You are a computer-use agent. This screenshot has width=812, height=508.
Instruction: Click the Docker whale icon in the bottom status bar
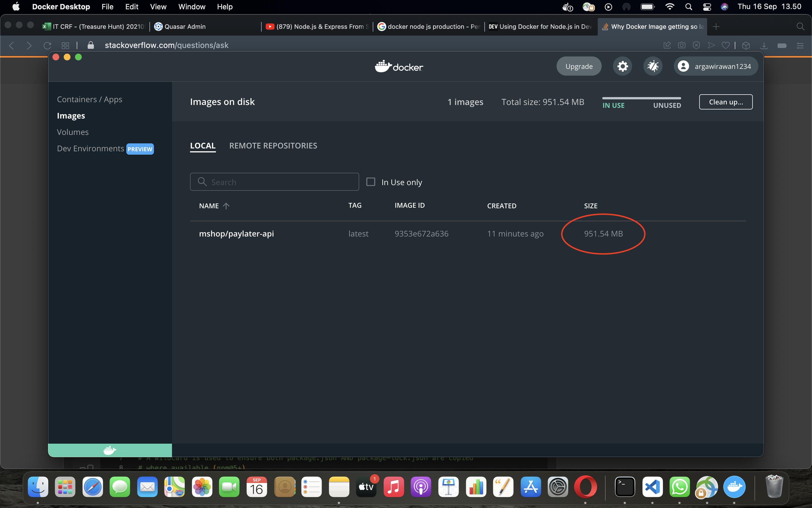[x=110, y=450]
